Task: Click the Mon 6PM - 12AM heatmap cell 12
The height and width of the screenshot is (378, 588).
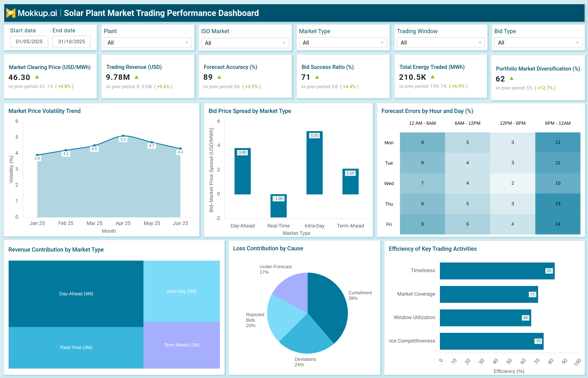Action: [x=558, y=142]
